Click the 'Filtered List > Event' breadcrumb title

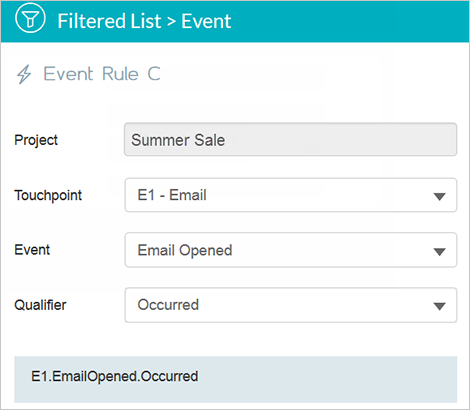144,21
